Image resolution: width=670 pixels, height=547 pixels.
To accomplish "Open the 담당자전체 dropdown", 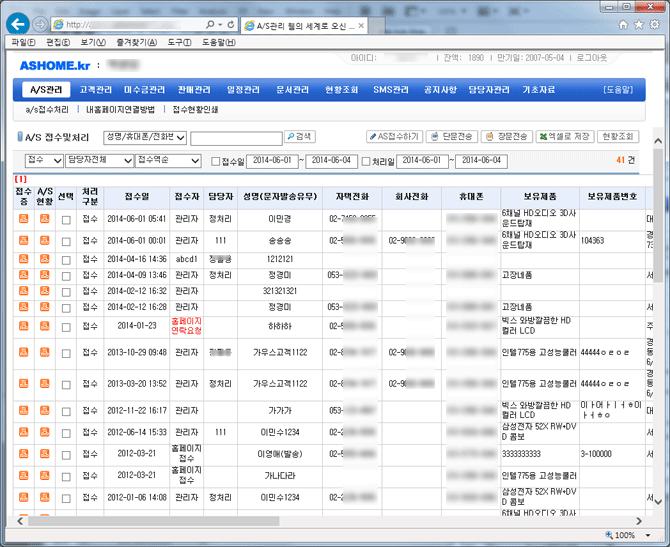I will pos(99,160).
